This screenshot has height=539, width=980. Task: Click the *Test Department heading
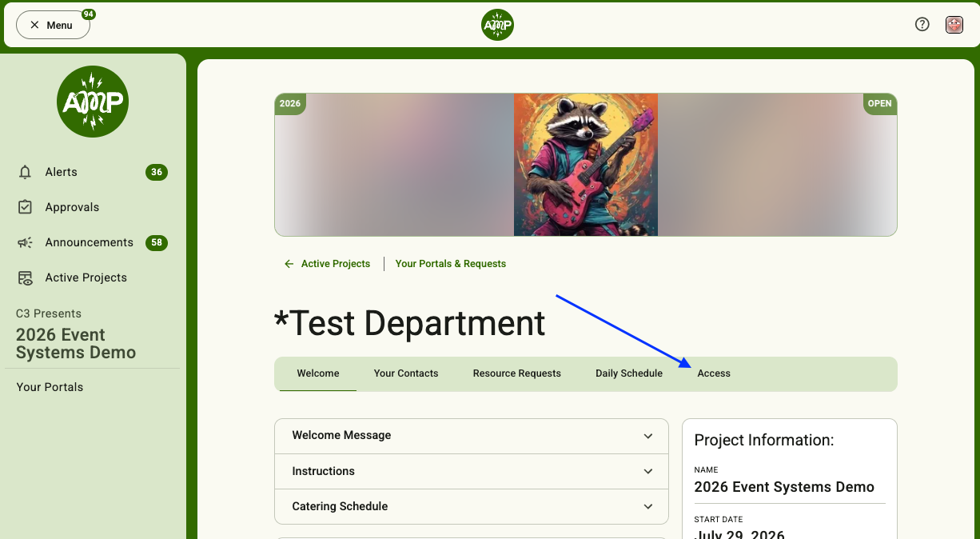409,323
